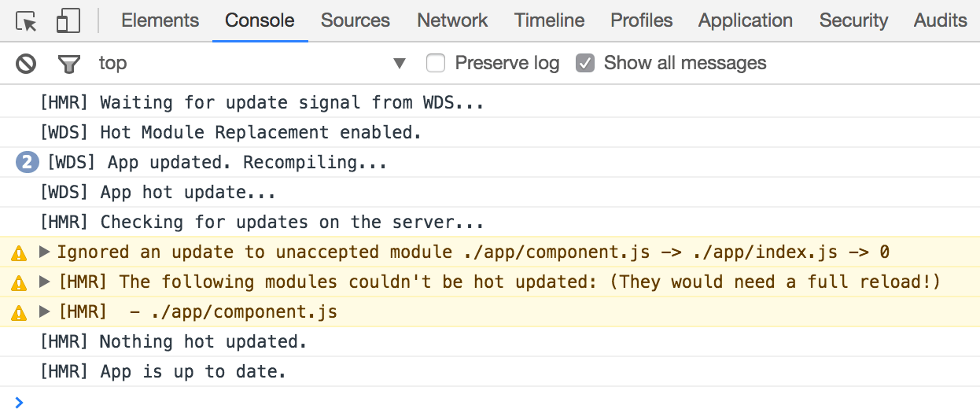Image resolution: width=980 pixels, height=420 pixels.
Task: Click warning icon beside 'couldn't be hot updated' message
Action: tap(19, 283)
